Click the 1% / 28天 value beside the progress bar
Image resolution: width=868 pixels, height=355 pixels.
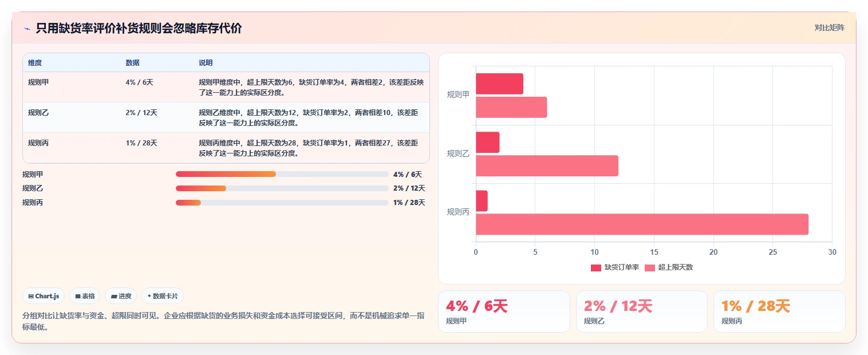point(409,203)
